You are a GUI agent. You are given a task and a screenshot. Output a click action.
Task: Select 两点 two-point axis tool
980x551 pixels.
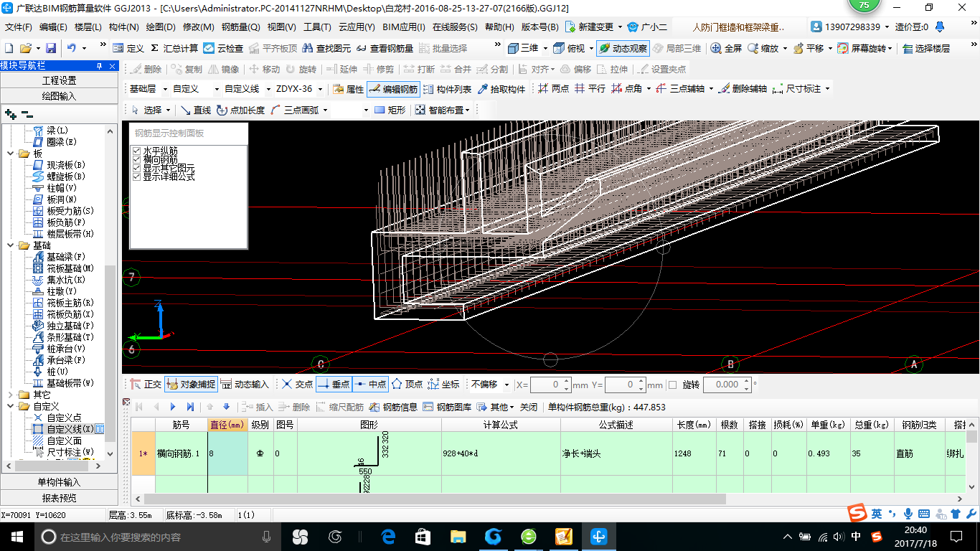point(554,89)
